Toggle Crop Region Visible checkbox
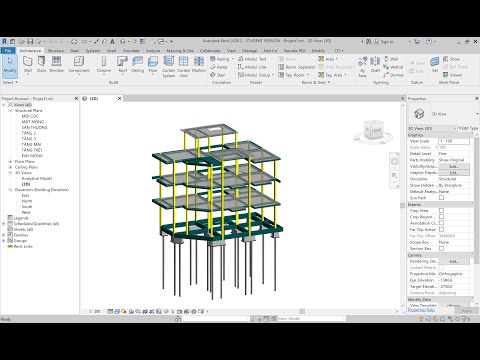Screen dimensions: 480x360 tap(441, 217)
